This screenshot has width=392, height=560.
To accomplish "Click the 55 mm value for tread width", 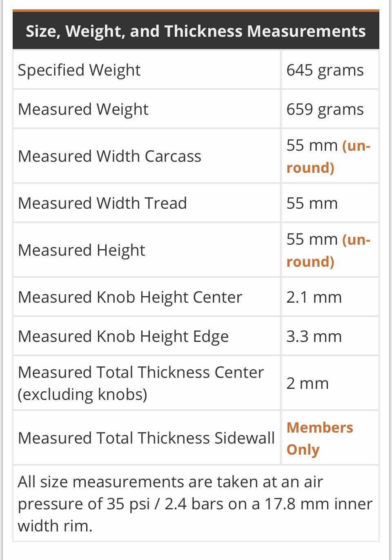I will click(x=312, y=203).
